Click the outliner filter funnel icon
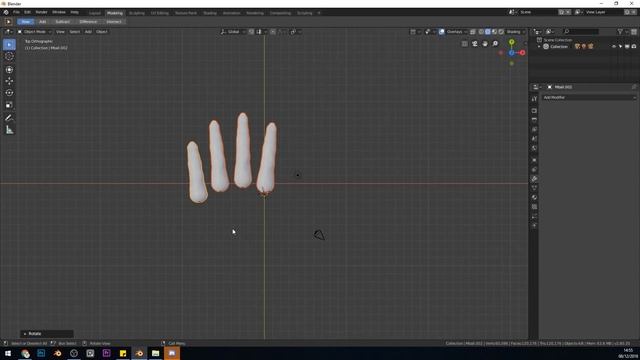Viewport: 640px width, 360px height. (620, 31)
